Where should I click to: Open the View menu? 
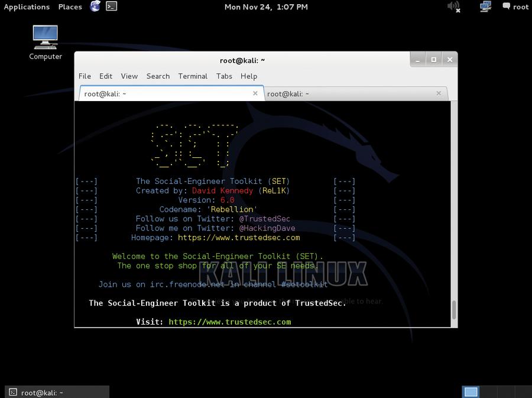129,76
